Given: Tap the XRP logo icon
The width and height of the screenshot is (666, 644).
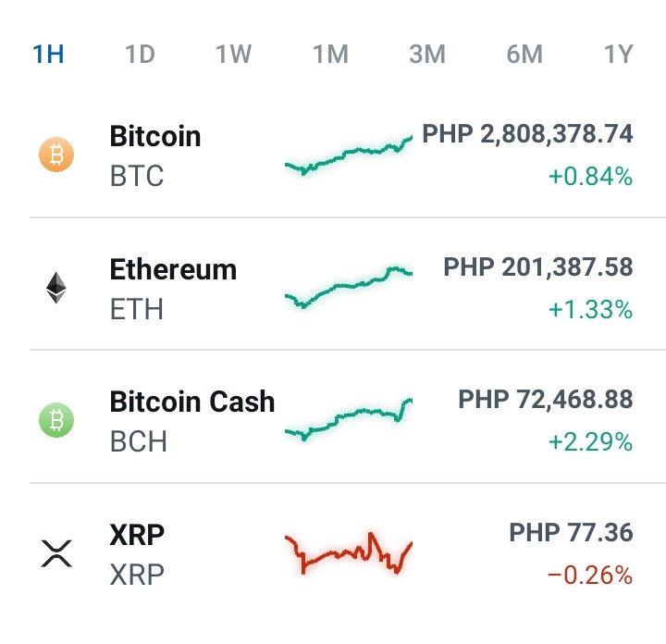Looking at the screenshot, I should (x=56, y=553).
